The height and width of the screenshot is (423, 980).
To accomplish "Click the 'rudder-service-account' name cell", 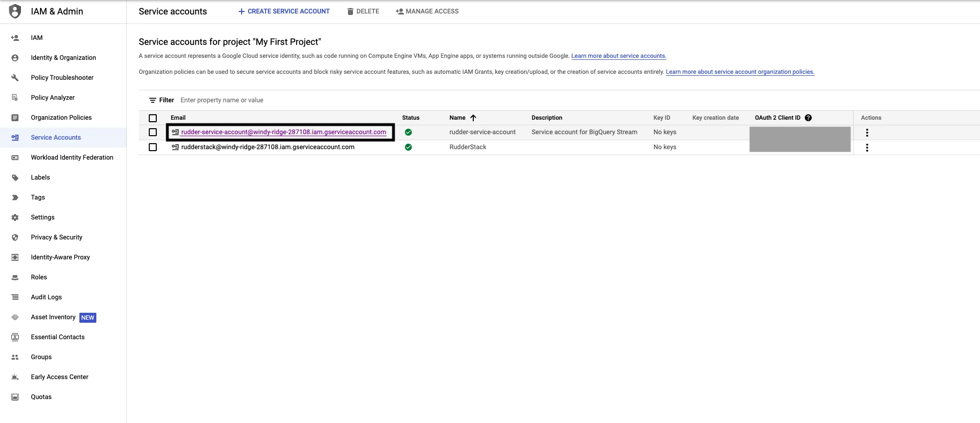I will (482, 132).
